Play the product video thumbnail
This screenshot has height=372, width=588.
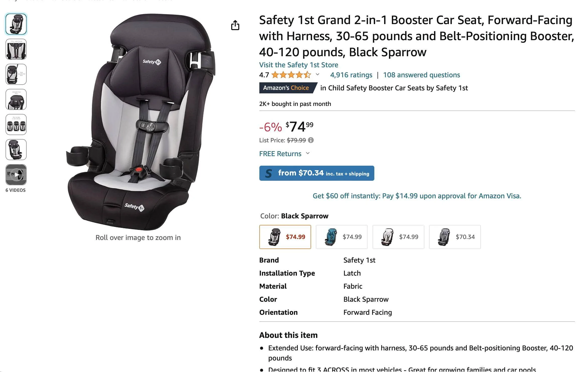coord(16,175)
